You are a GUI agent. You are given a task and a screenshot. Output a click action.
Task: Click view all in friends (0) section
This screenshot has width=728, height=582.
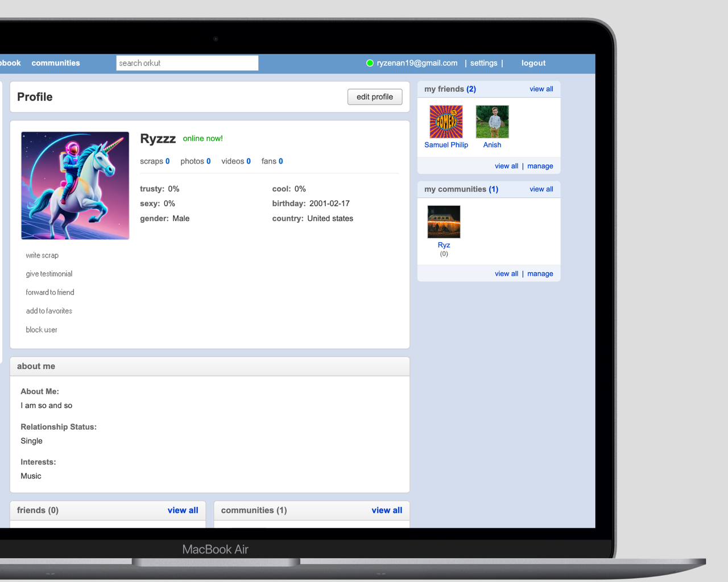point(183,510)
